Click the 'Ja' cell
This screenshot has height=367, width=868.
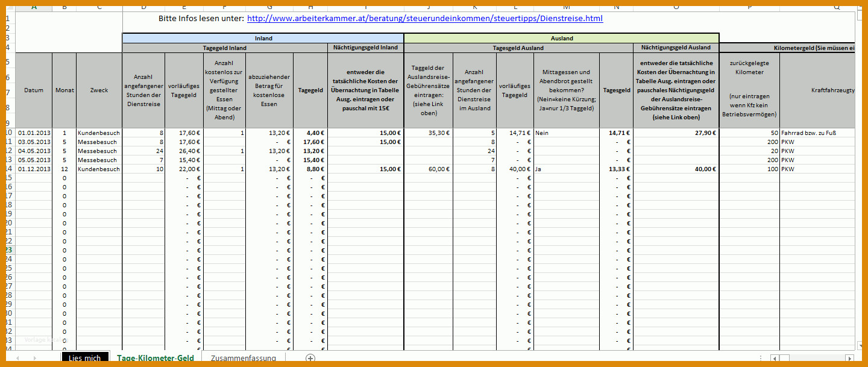567,169
